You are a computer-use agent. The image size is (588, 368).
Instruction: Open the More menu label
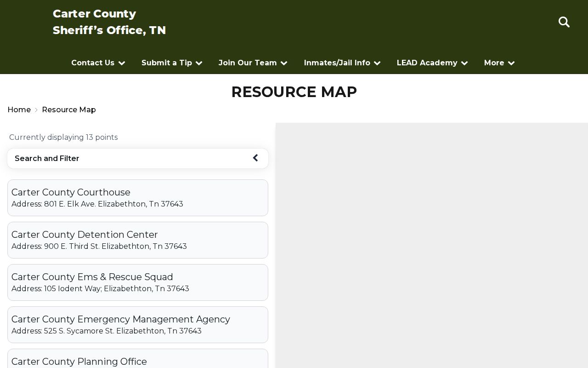click(x=494, y=63)
